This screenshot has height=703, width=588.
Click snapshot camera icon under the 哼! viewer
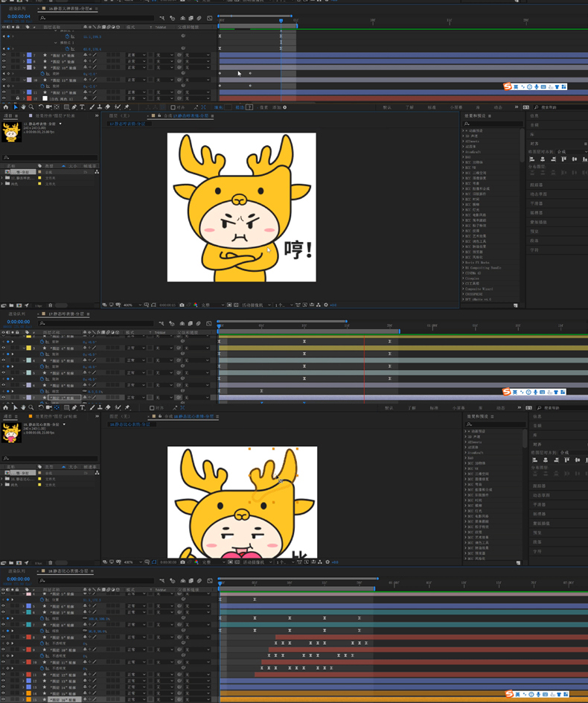coord(182,305)
